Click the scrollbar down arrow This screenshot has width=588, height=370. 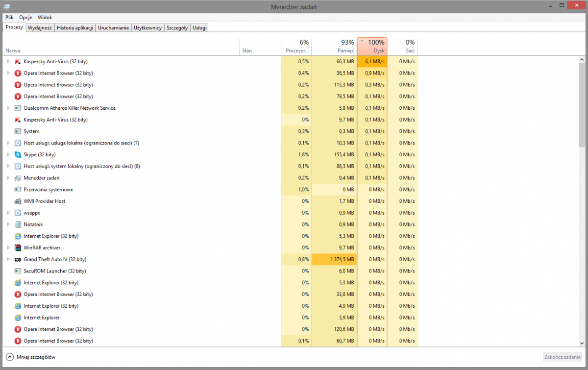click(582, 344)
